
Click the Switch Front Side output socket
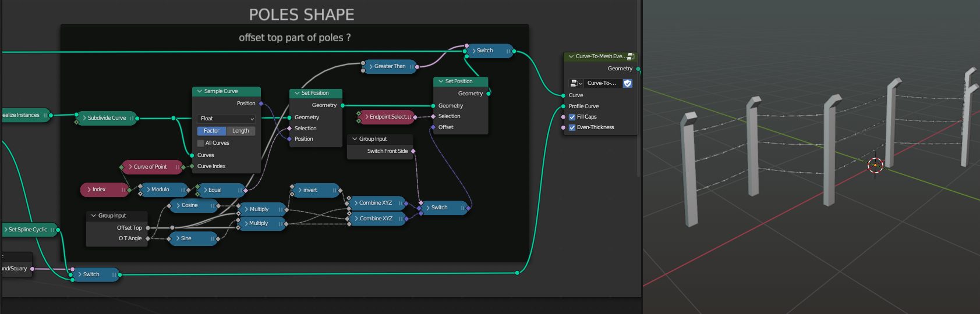click(x=413, y=151)
